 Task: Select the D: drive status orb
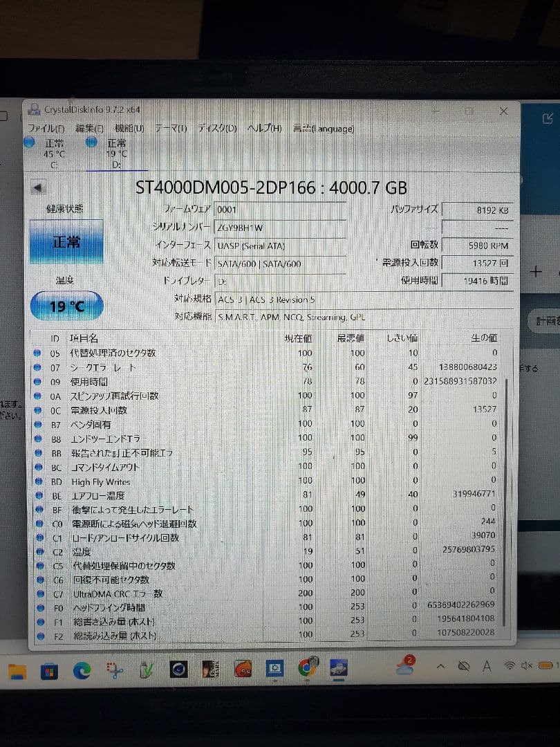tap(91, 142)
